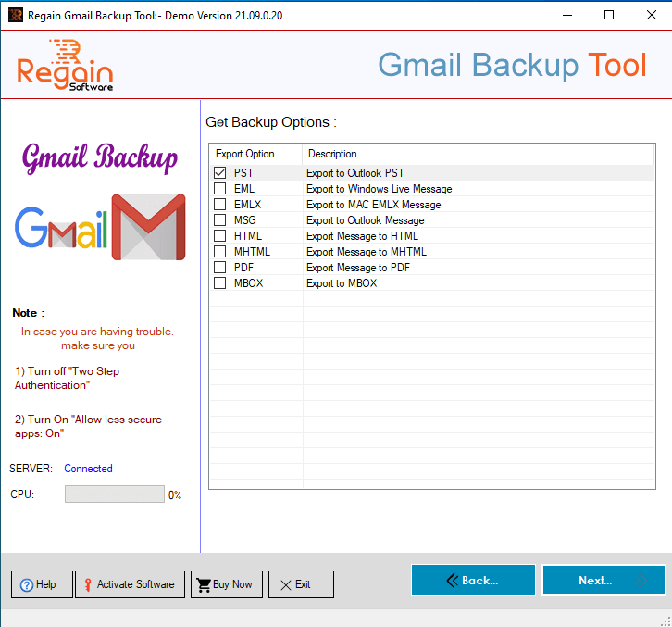Click the 0% CPU value
The width and height of the screenshot is (672, 627).
pyautogui.click(x=175, y=495)
